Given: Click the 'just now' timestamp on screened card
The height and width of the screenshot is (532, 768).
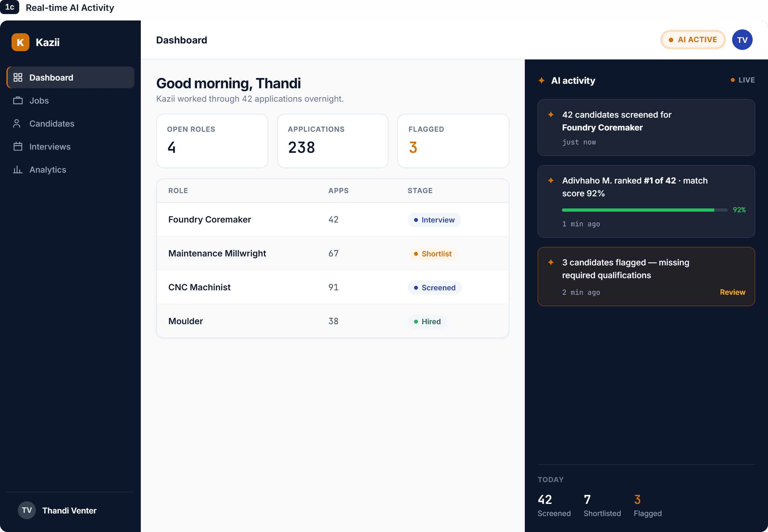Looking at the screenshot, I should tap(579, 142).
